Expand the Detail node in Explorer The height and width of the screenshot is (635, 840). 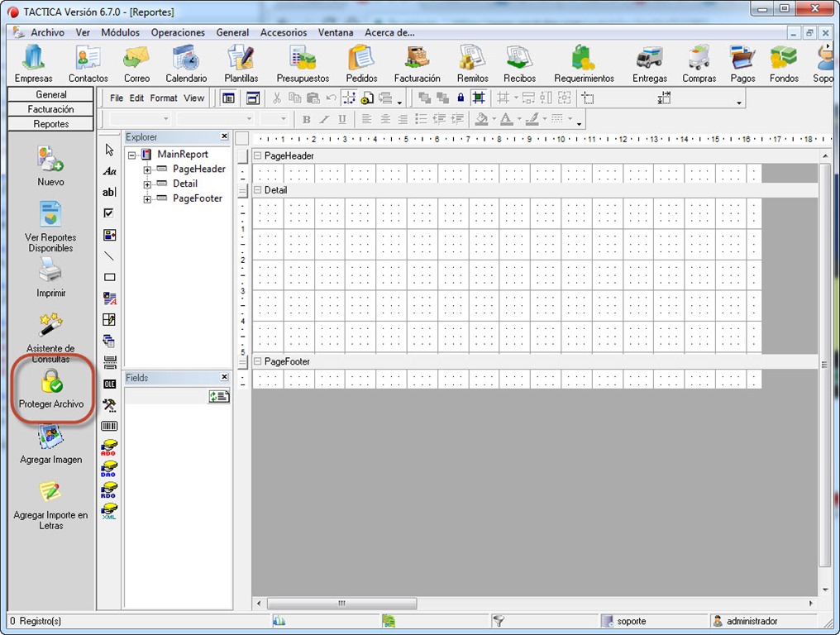tap(147, 184)
